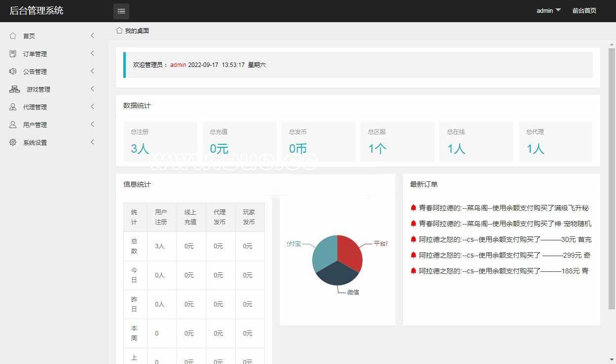Click the 系统设置 gear icon
The height and width of the screenshot is (364, 616).
(x=13, y=142)
